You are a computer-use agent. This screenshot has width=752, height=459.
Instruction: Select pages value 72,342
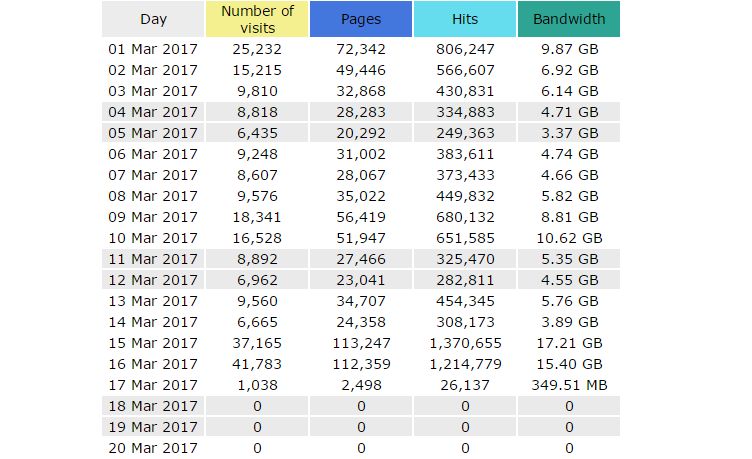(361, 49)
